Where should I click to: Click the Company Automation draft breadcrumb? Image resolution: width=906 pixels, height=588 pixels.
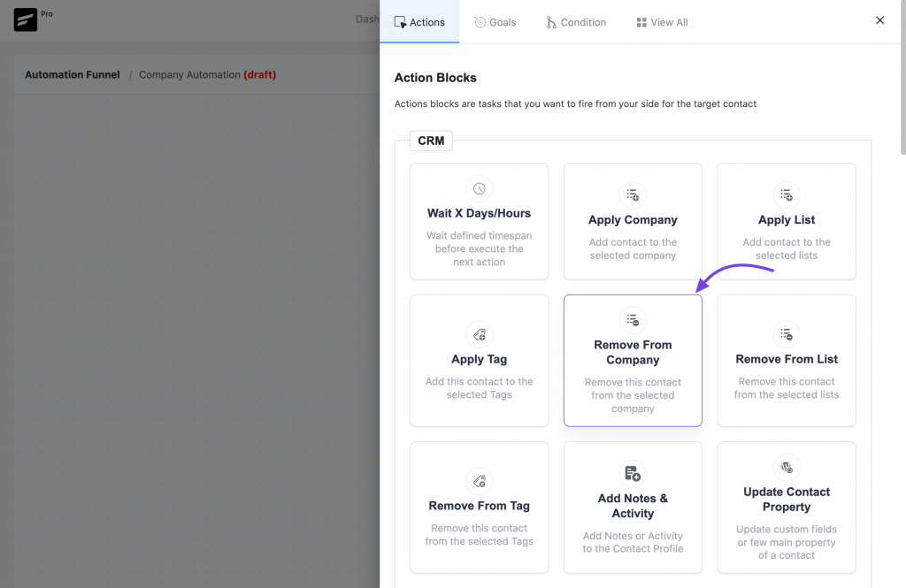click(x=206, y=74)
